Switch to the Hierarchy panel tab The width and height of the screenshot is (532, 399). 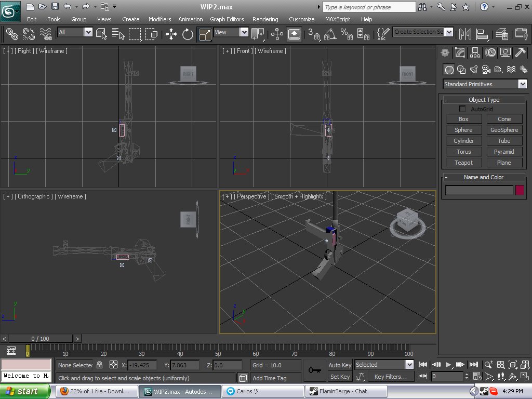(x=474, y=52)
